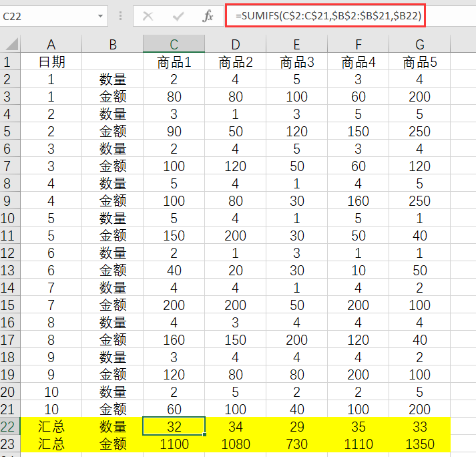Select cell E22 with value 29
Viewport: 476px width, 457px height.
(297, 427)
